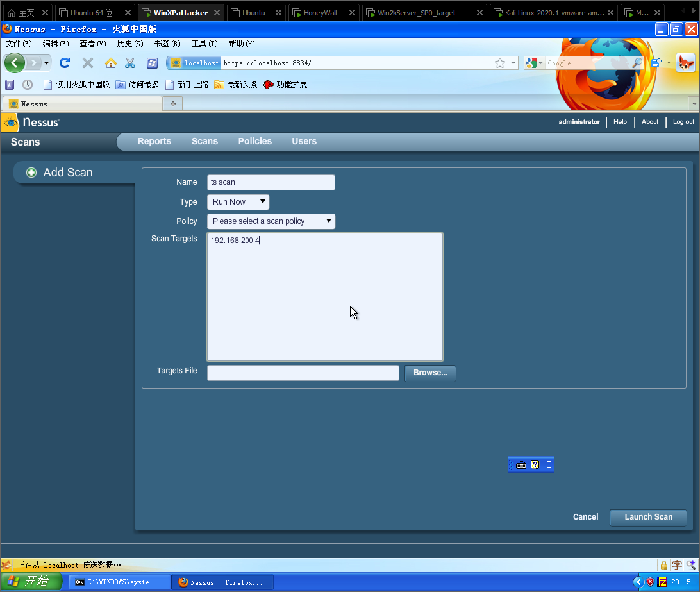Stop page loading with X icon
Screen dimensions: 700x592
[x=88, y=63]
